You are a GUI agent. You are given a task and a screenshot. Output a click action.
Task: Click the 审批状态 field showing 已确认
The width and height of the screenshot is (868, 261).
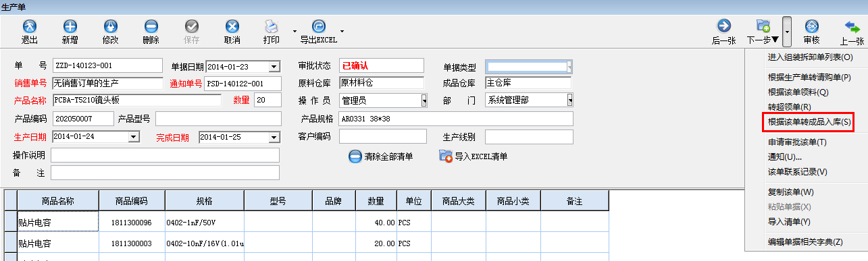[381, 65]
